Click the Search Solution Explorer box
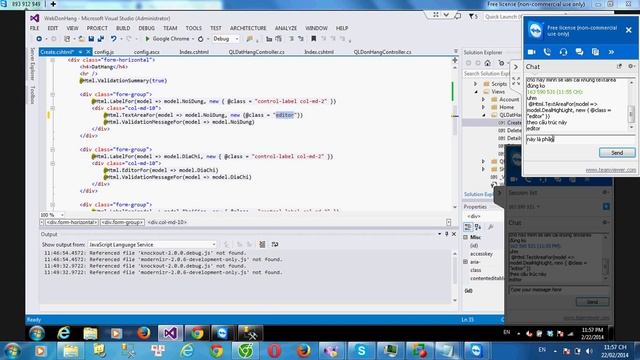 pyautogui.click(x=486, y=73)
